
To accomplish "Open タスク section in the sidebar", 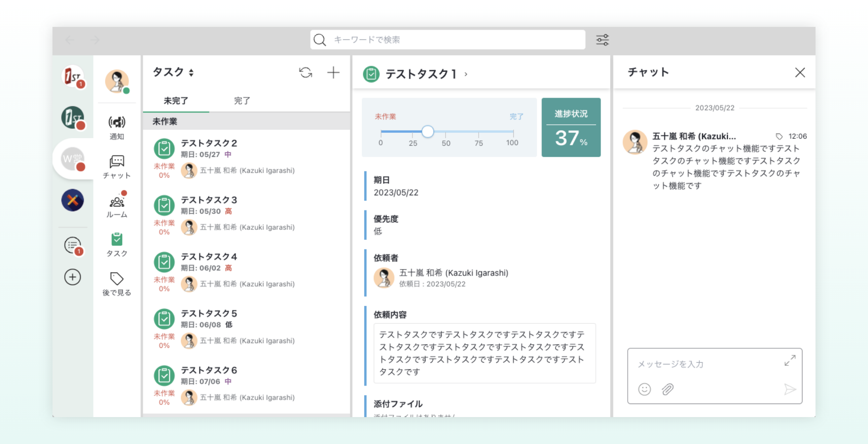I will [117, 245].
